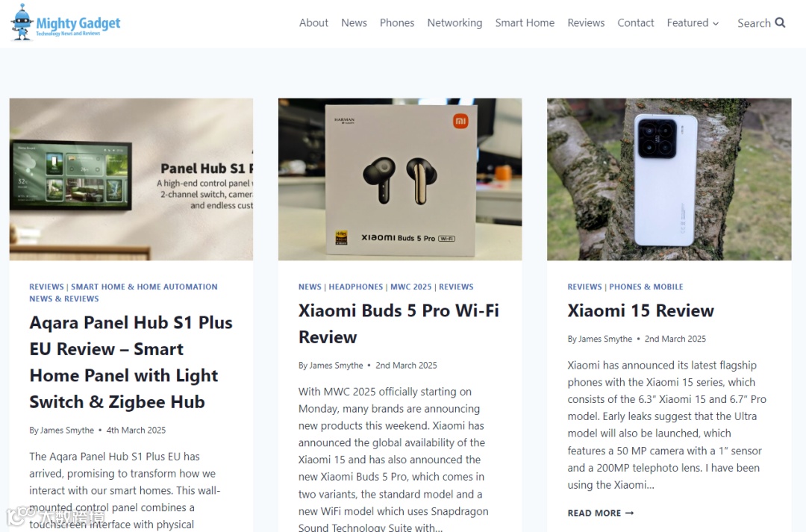Click Reviews category on Xiaomi 15 article

[584, 287]
